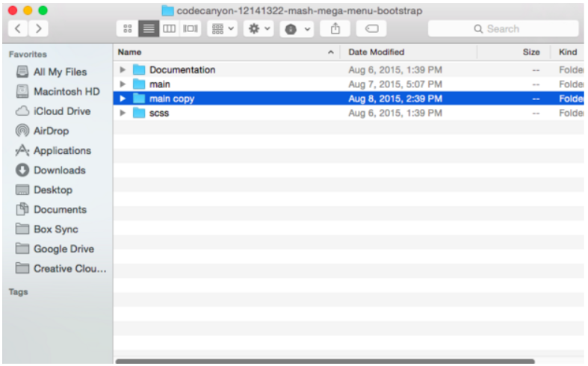
Task: Select the main copy folder icon
Action: tap(139, 99)
